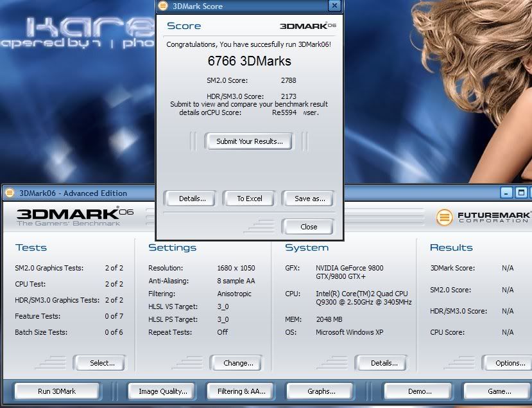The image size is (532, 408).
Task: Click Save as in the score dialog
Action: (309, 199)
